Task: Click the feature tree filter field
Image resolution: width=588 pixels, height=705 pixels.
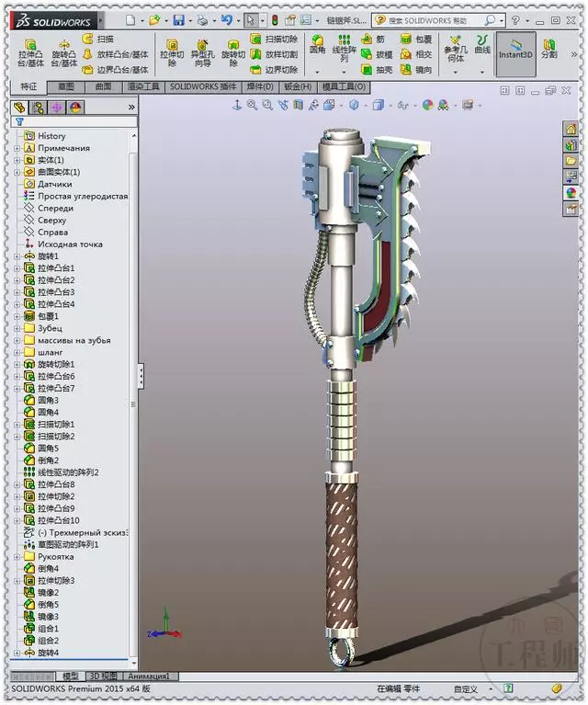Action: point(74,122)
